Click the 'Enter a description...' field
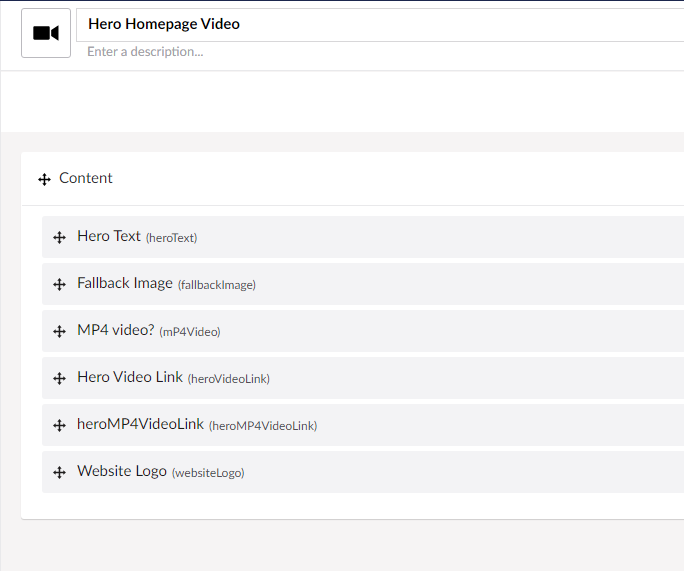The height and width of the screenshot is (571, 684). click(x=380, y=51)
